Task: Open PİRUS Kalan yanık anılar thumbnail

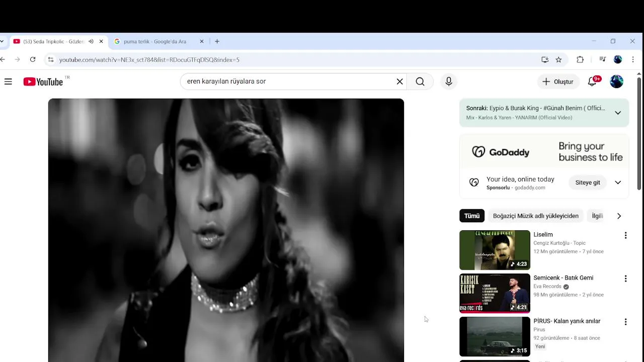Action: 495,336
